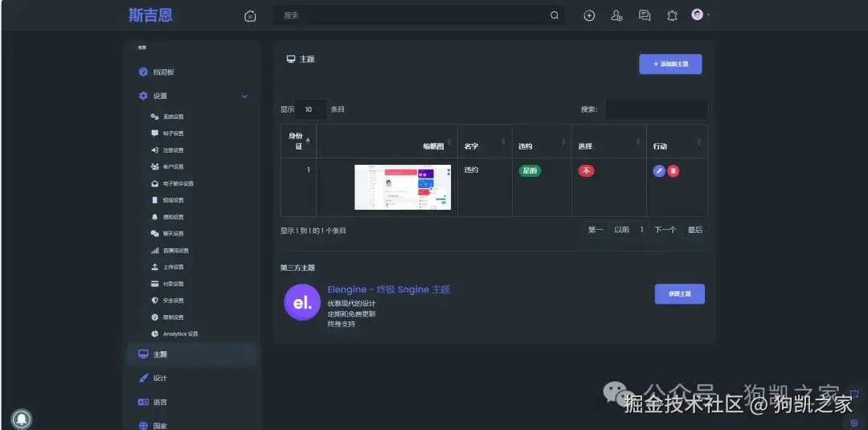The image size is (868, 430).
Task: Click the purple el. logo
Action: pos(302,302)
